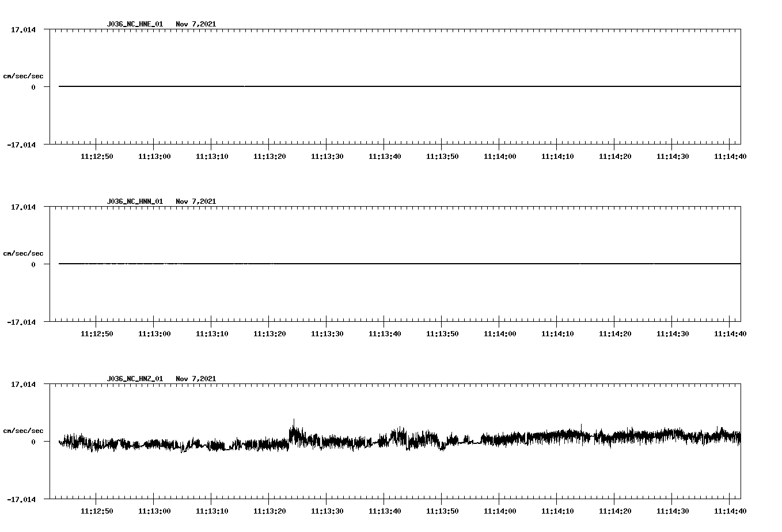Screen dimensions: 782x532
Task: Click 11:13:00 time label on HNZ plot
Action: point(154,511)
